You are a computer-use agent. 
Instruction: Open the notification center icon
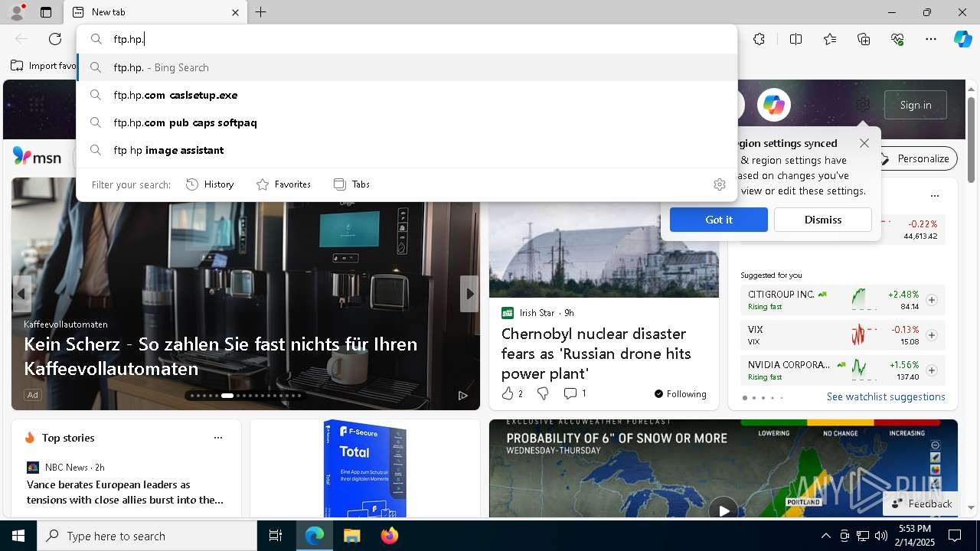pyautogui.click(x=955, y=536)
